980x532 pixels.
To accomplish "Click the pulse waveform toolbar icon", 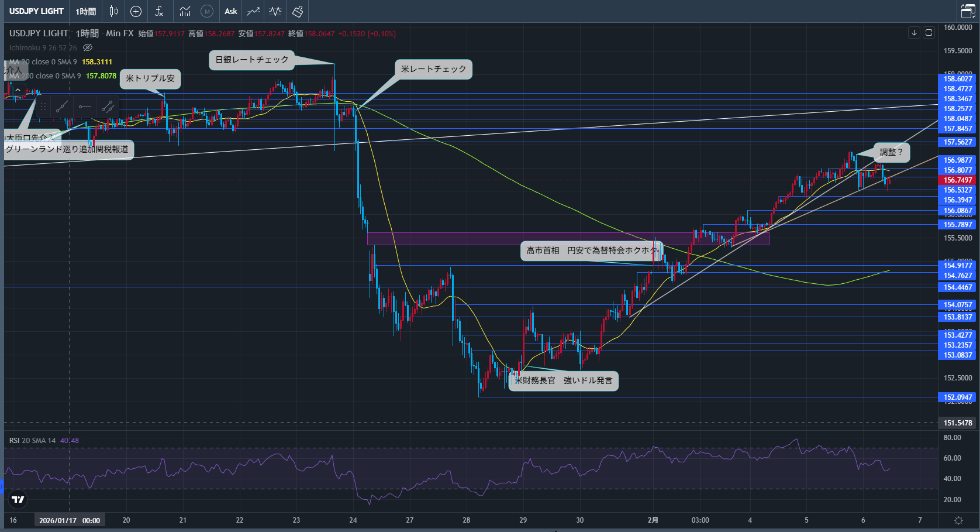I will [x=275, y=11].
